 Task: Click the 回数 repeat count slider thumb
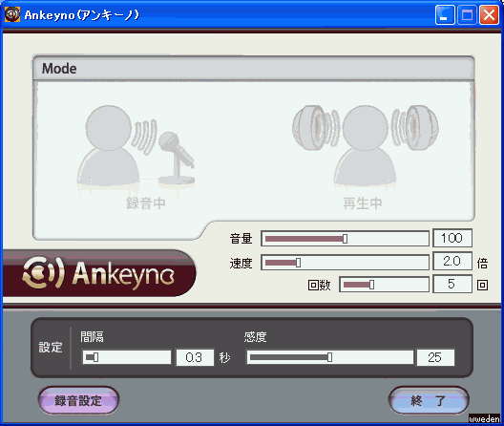[x=371, y=285]
